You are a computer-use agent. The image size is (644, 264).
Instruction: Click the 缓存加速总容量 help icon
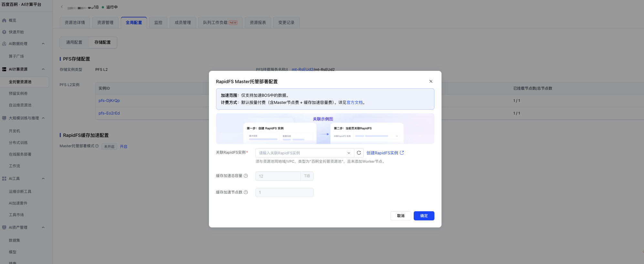coord(246,176)
